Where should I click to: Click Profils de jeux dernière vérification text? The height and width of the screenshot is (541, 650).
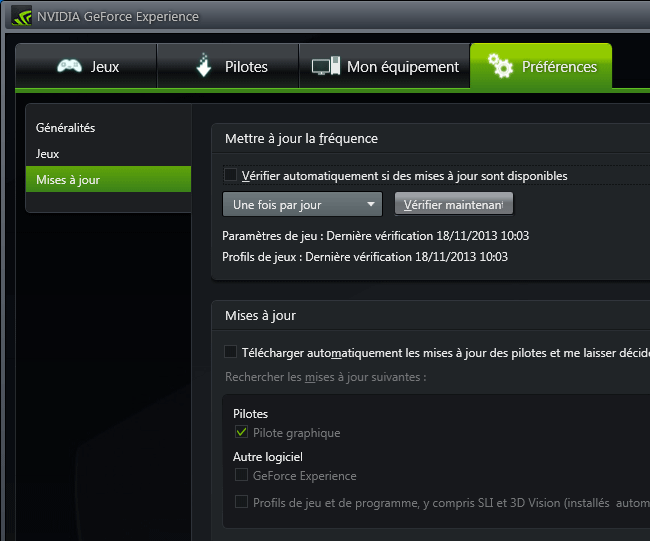click(x=365, y=257)
